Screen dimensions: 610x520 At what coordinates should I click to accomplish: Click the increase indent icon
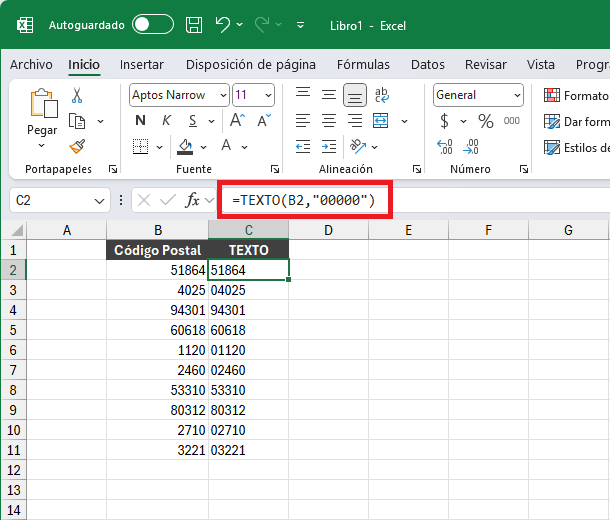tap(329, 147)
